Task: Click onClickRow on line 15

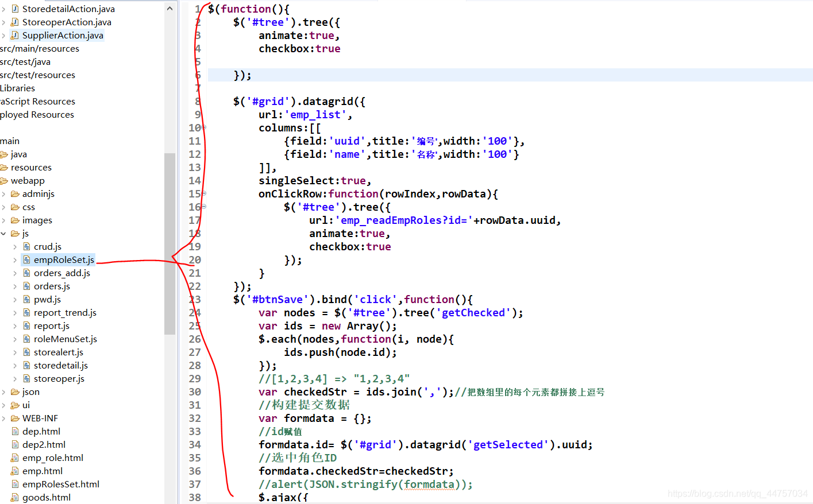Action: click(x=290, y=193)
